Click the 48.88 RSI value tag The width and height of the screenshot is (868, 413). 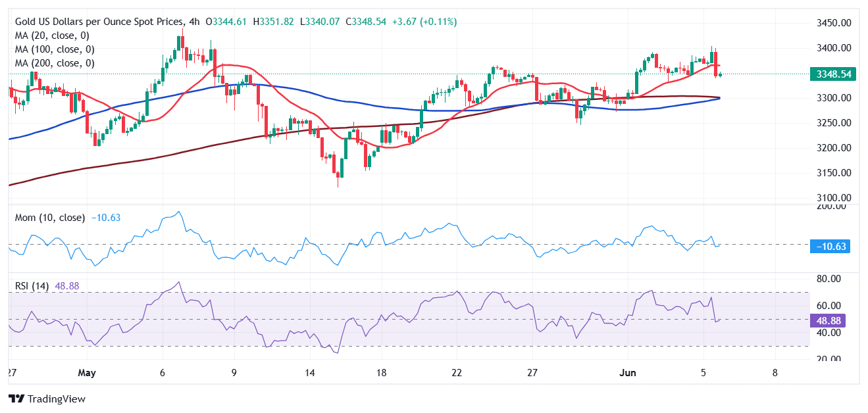pyautogui.click(x=829, y=321)
